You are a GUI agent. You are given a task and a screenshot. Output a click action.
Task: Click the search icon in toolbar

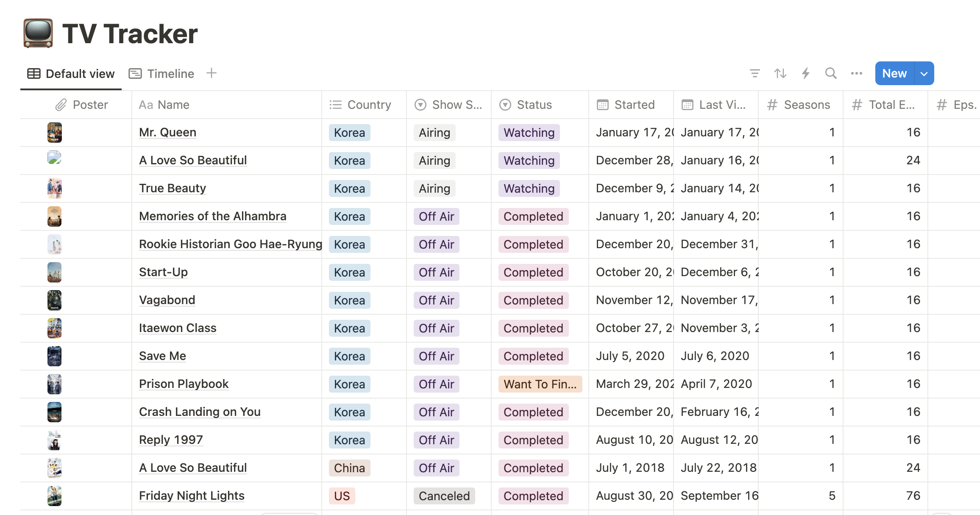pos(830,73)
